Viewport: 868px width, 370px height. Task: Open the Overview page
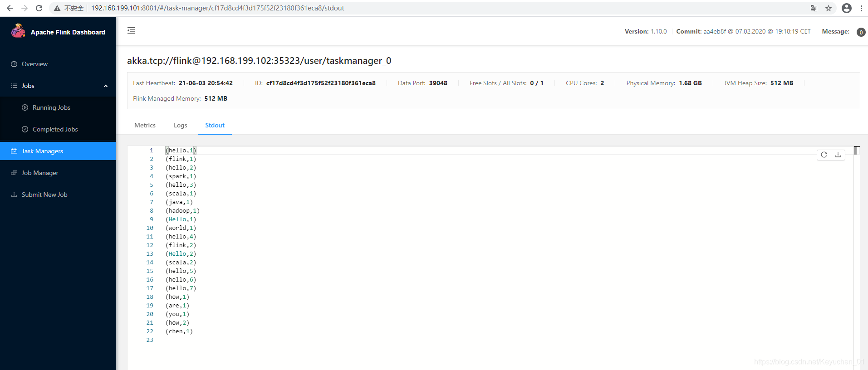click(x=58, y=64)
